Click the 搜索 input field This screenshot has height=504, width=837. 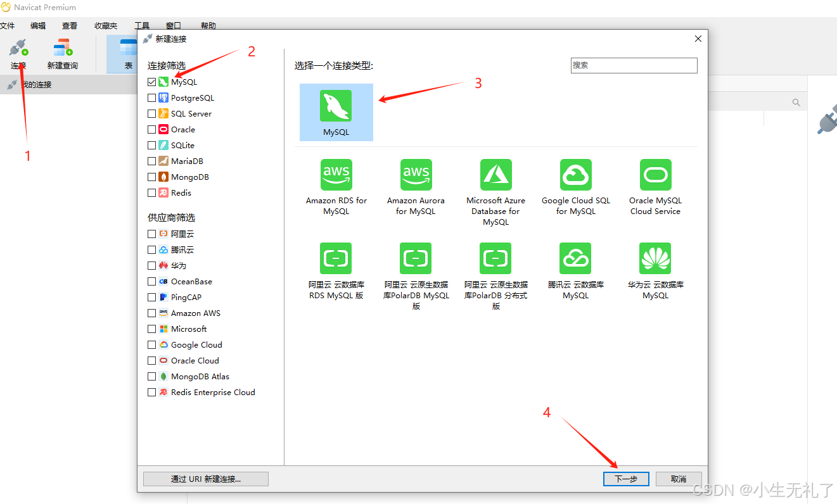click(x=634, y=65)
